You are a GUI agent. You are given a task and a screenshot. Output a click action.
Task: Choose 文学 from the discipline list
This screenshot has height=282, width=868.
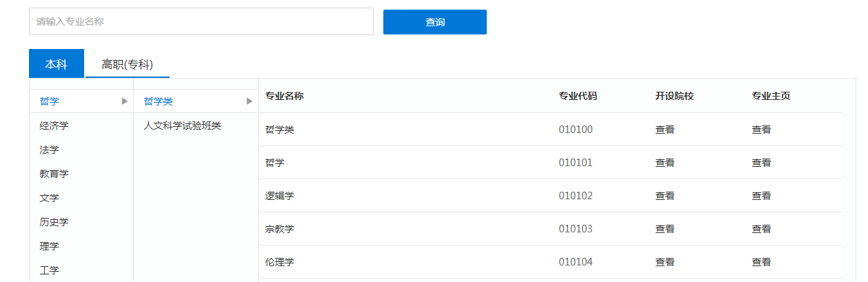pyautogui.click(x=49, y=198)
